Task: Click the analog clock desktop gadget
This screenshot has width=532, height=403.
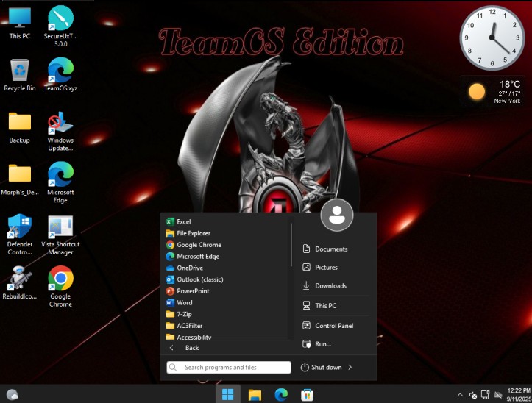Action: (492, 38)
